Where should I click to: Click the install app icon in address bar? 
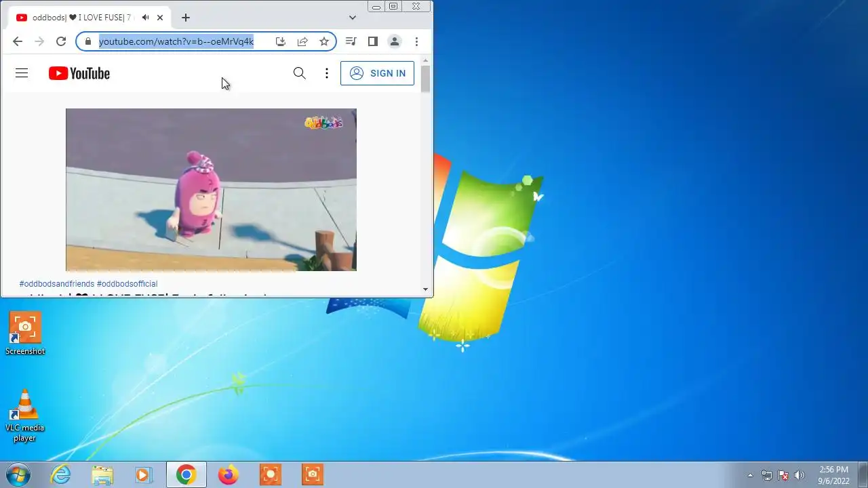point(281,41)
